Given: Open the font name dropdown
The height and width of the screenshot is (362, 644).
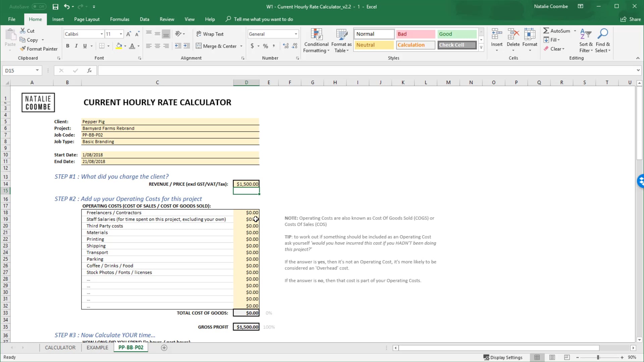Looking at the screenshot, I should (101, 34).
